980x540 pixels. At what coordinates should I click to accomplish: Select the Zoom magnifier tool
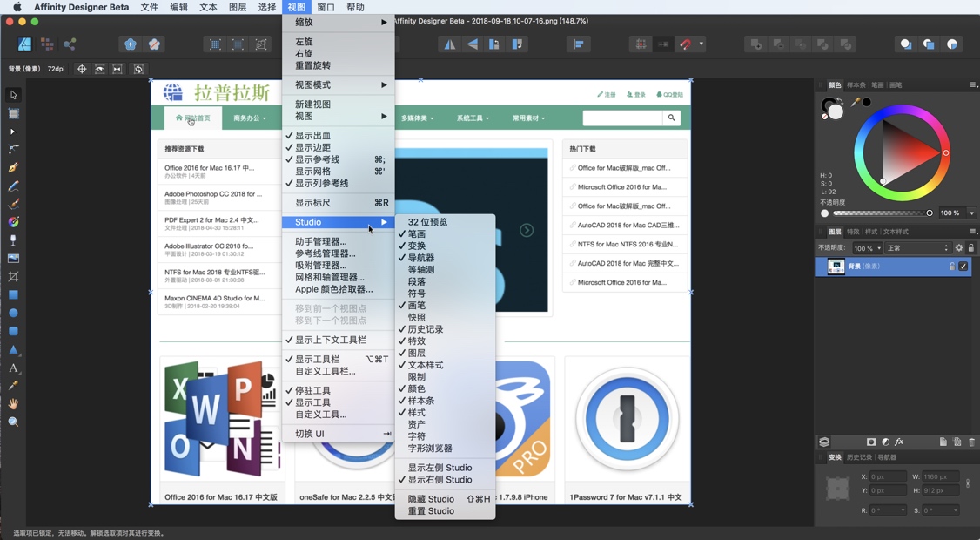click(13, 422)
